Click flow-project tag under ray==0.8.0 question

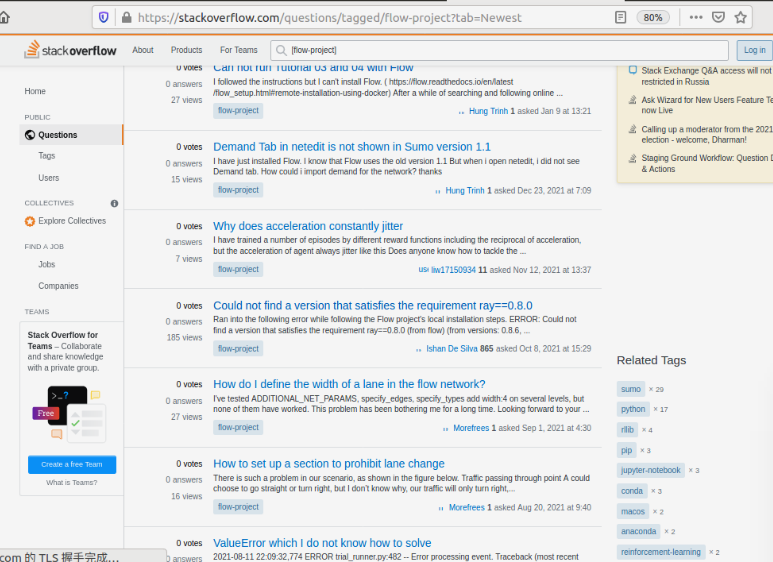click(238, 349)
